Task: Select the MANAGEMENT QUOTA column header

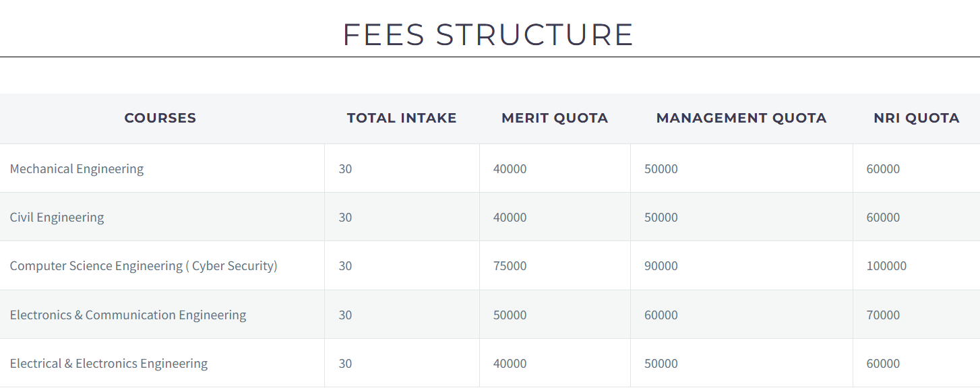Action: (741, 118)
